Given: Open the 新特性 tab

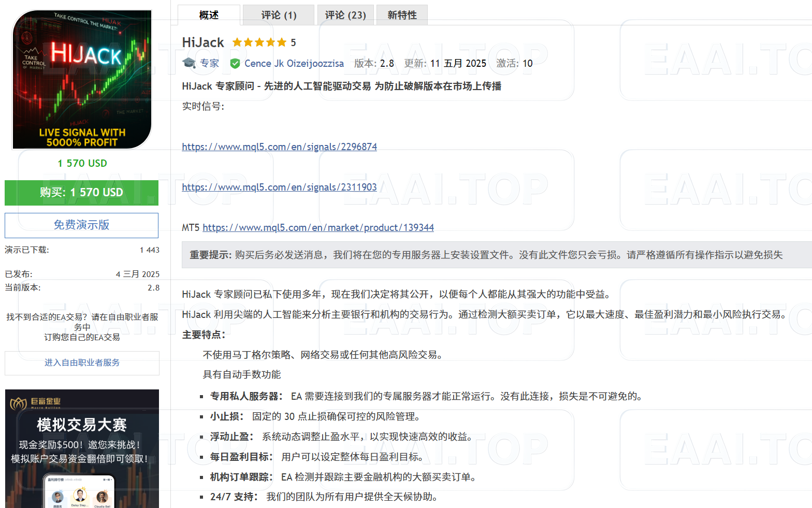Looking at the screenshot, I should coord(402,15).
